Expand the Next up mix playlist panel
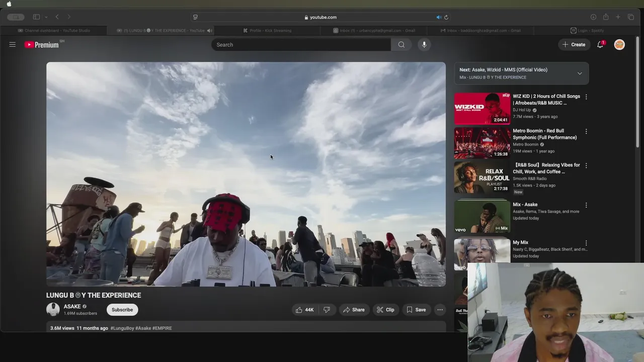Viewport: 644px width, 362px height. [580, 73]
